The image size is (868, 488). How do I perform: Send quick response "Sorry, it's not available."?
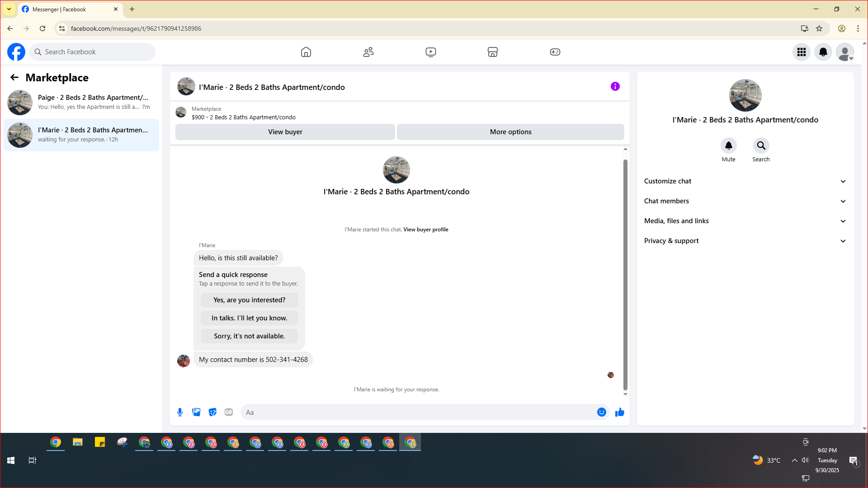pos(249,336)
